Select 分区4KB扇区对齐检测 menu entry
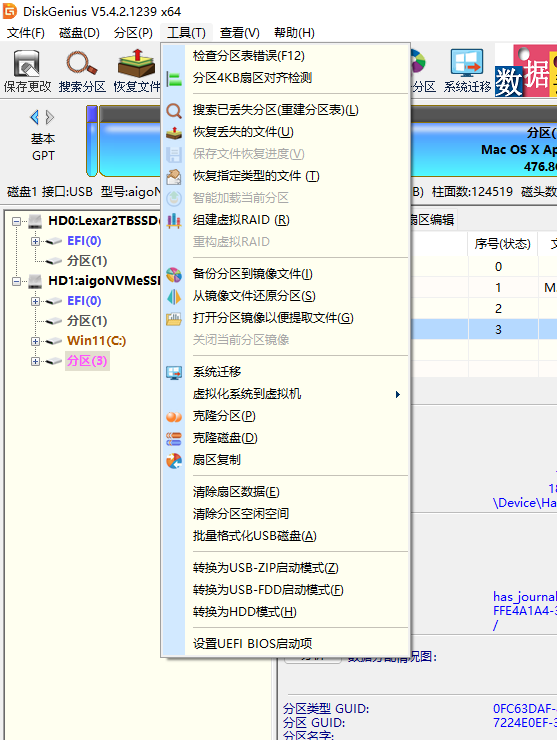557x740 pixels. pyautogui.click(x=285, y=78)
